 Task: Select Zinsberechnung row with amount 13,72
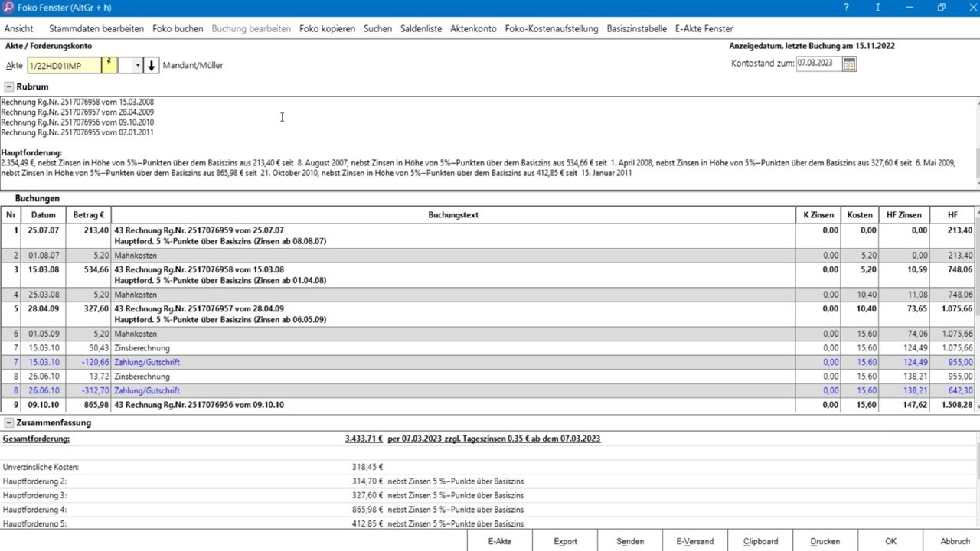488,377
